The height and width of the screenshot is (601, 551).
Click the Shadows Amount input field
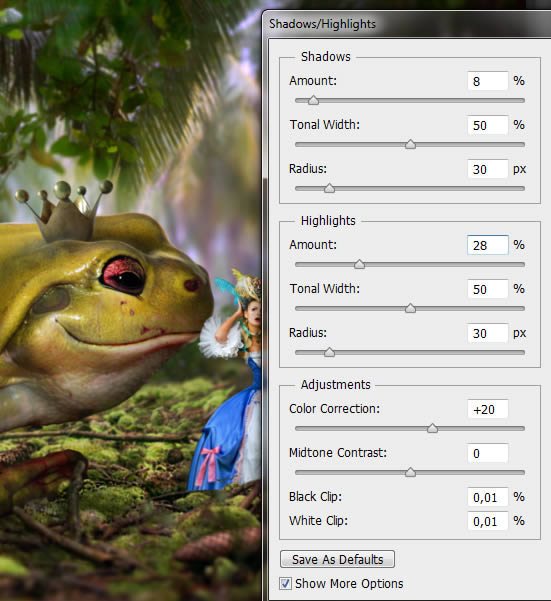pyautogui.click(x=488, y=81)
